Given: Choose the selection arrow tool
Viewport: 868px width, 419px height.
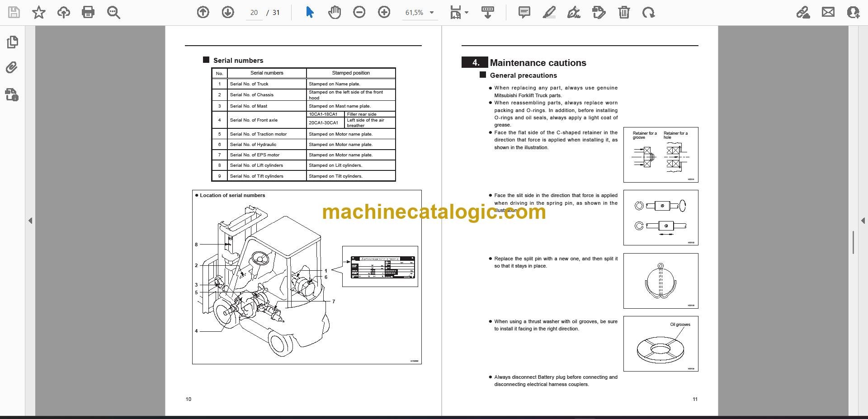Looking at the screenshot, I should tap(310, 12).
